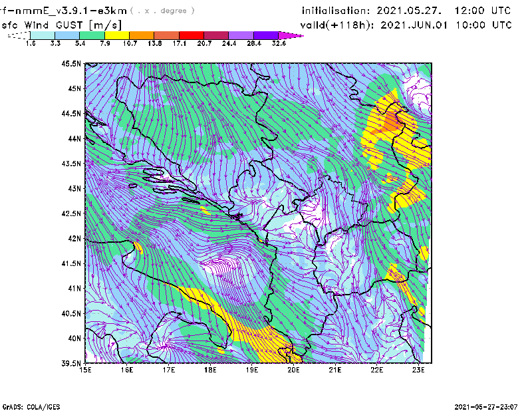The height and width of the screenshot is (411, 532).
Task: Click the light blue legend swatch after 3.3
Action: click(x=67, y=35)
